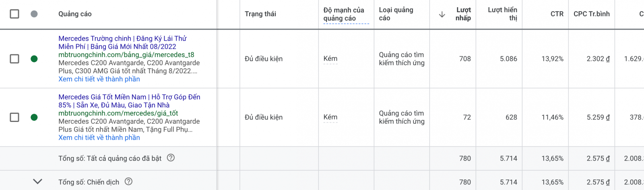This screenshot has width=644, height=190.
Task: Click the sort arrow beside Lượt nhấp
Action: point(442,14)
